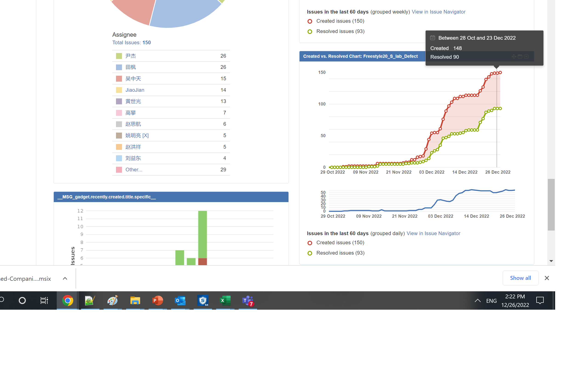Click the calendar icon in the chart tooltip
This screenshot has width=588, height=367.
coord(432,38)
